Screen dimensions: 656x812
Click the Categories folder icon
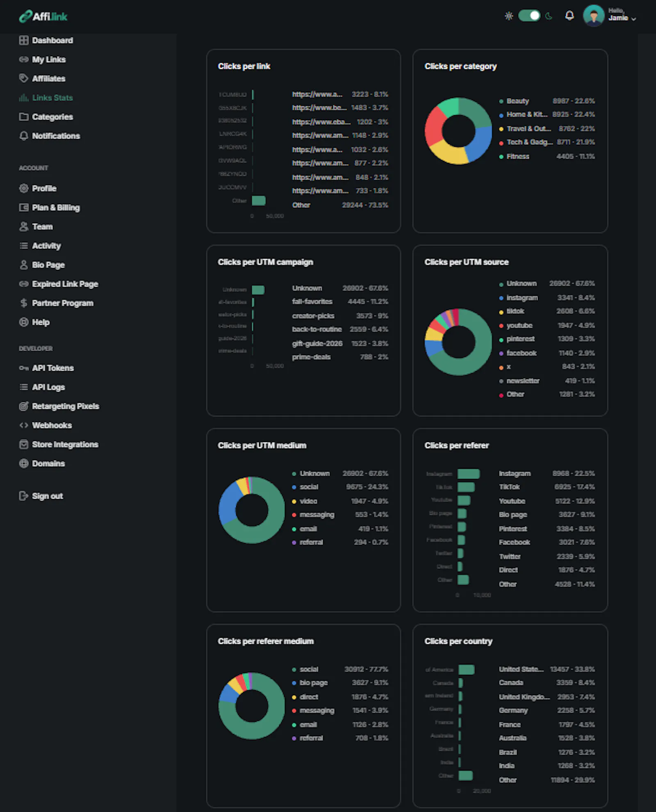(24, 117)
